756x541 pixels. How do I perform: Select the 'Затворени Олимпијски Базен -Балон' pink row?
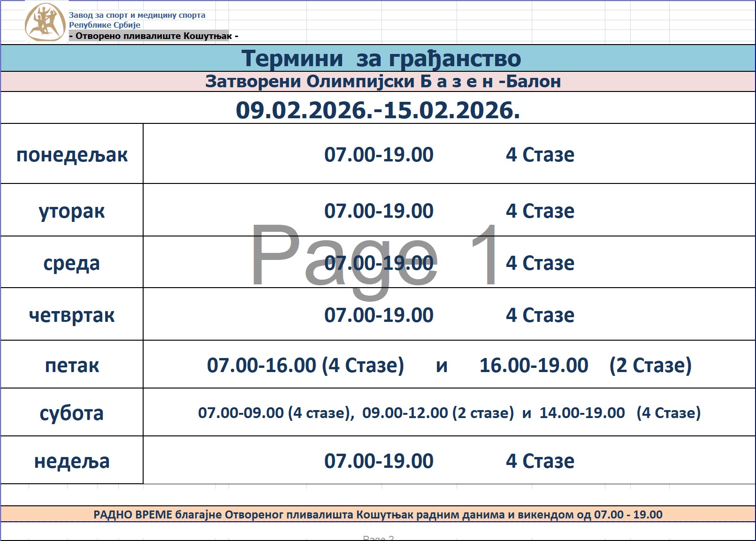(382, 82)
